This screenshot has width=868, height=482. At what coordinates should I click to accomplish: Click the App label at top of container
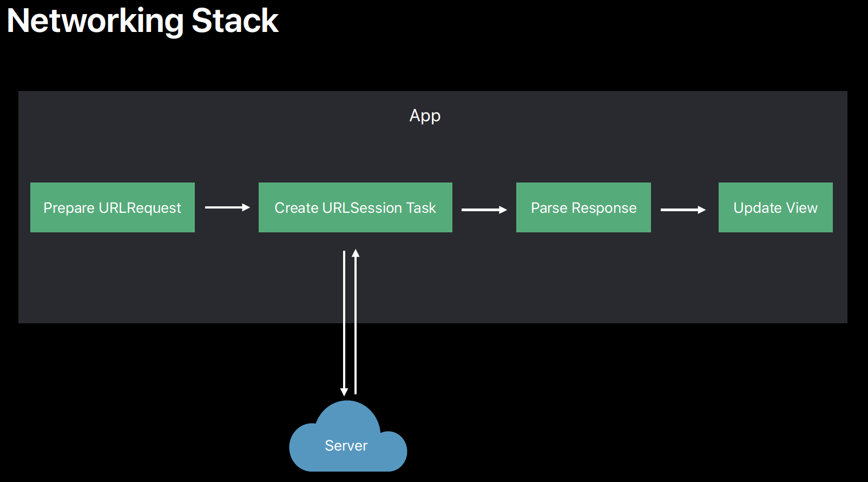425,116
